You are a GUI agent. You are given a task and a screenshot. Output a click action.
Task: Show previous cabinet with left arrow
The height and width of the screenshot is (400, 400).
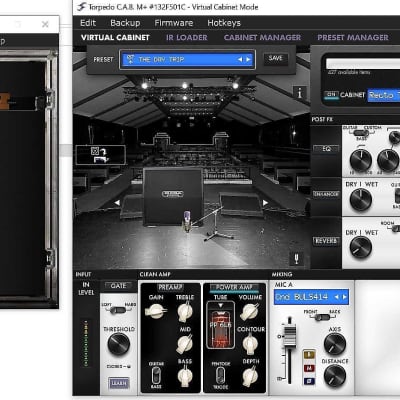point(117,202)
